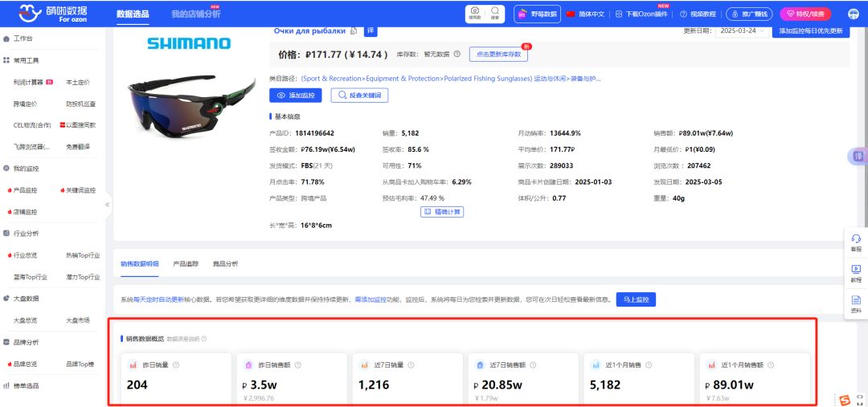Image resolution: width=868 pixels, height=407 pixels.
Task: Click help icon on 近7日销量 card
Action: click(412, 365)
